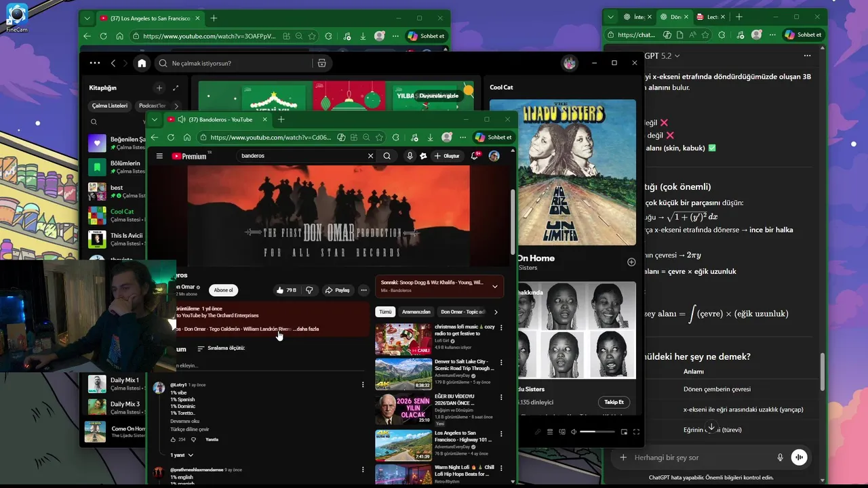868x488 pixels.
Task: Click 'Yanıtla' under @Lotry1 comment
Action: 212,439
